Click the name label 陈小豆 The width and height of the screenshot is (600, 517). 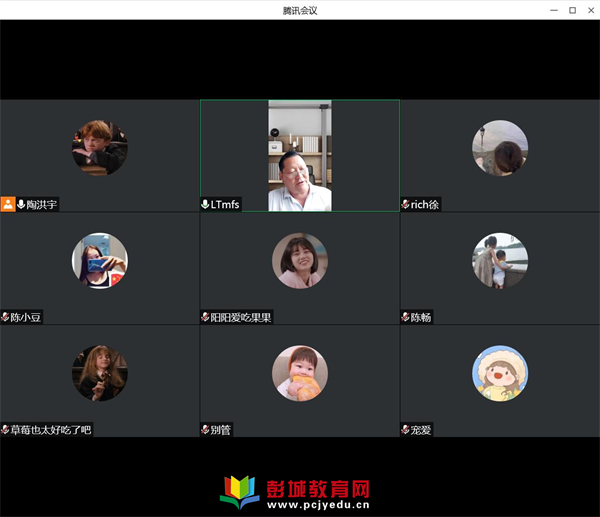click(x=25, y=317)
